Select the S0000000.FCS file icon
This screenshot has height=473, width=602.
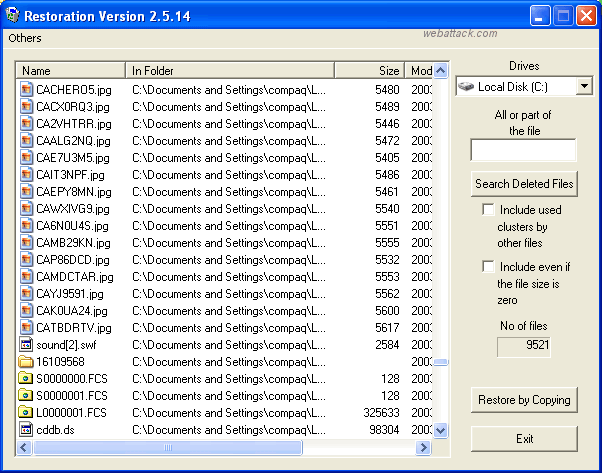pyautogui.click(x=27, y=379)
